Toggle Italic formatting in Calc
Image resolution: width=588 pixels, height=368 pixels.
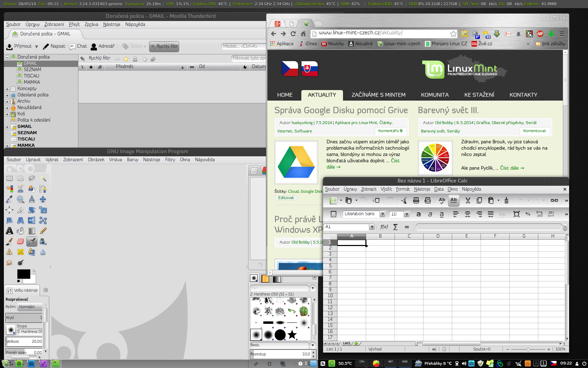click(x=430, y=214)
